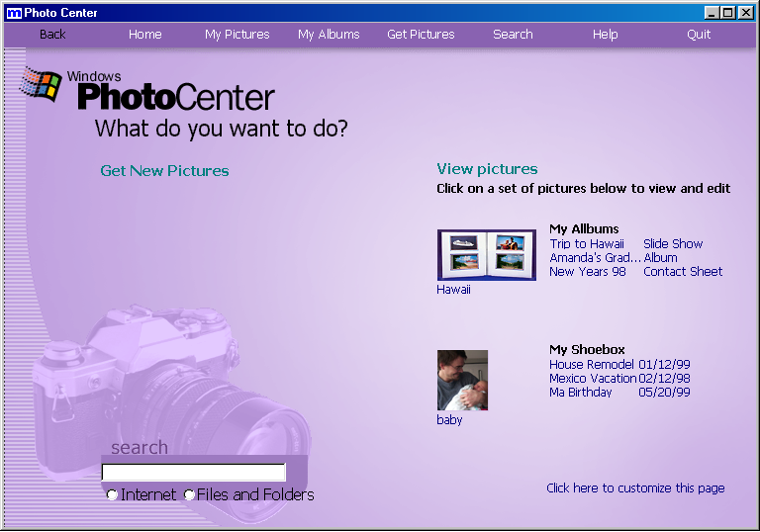Open the Trip to Hawaii album

pyautogui.click(x=587, y=243)
